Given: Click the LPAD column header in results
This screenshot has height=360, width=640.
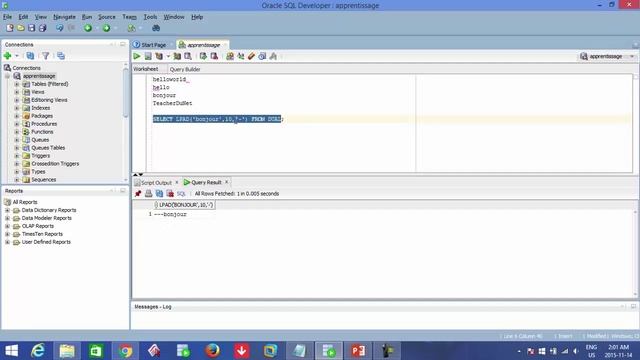Looking at the screenshot, I should point(186,205).
